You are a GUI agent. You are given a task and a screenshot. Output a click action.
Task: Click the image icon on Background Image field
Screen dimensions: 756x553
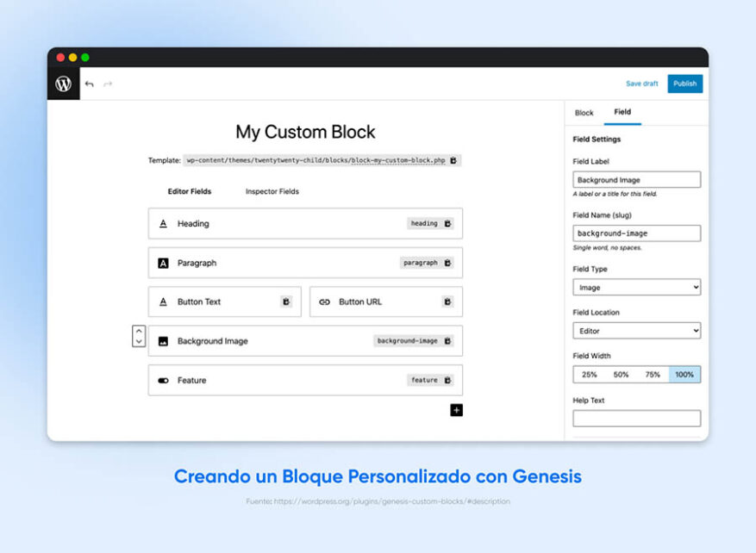(x=164, y=341)
